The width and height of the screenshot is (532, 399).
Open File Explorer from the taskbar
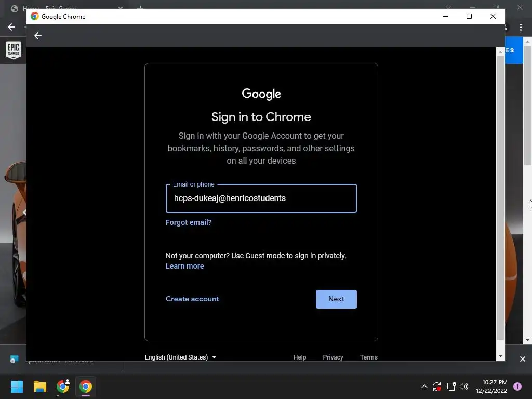(39, 387)
